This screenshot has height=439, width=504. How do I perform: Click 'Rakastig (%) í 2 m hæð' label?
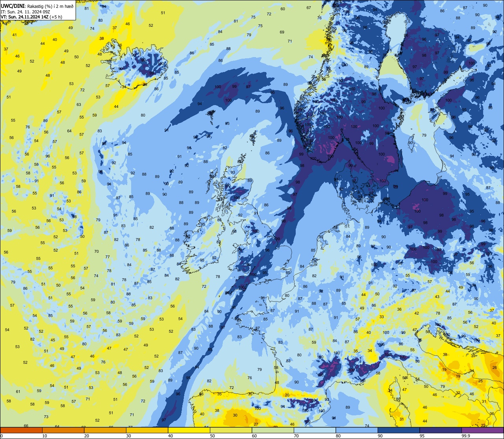pyautogui.click(x=50, y=6)
